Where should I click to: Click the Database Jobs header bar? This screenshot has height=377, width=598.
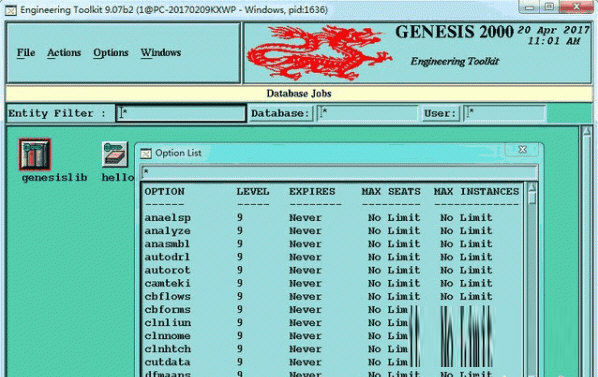click(299, 94)
